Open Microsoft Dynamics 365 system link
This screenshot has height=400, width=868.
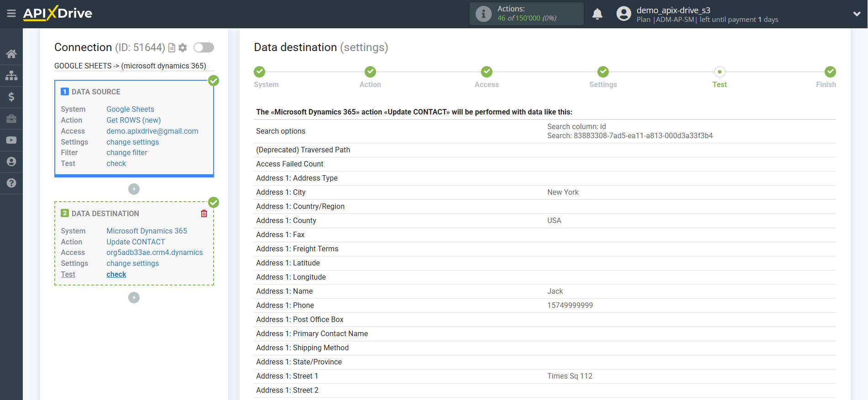click(147, 231)
